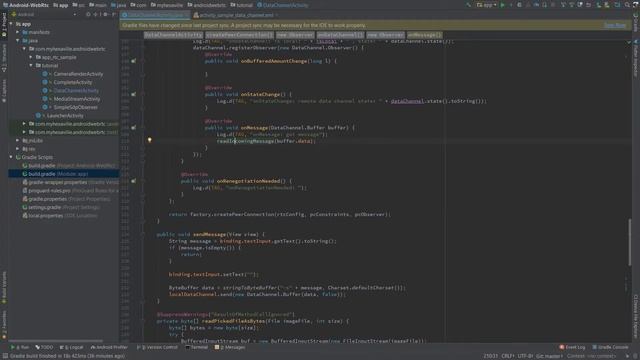Click the Android-WebRtc navigation bar item
The width and height of the screenshot is (640, 360).
tap(25, 5)
